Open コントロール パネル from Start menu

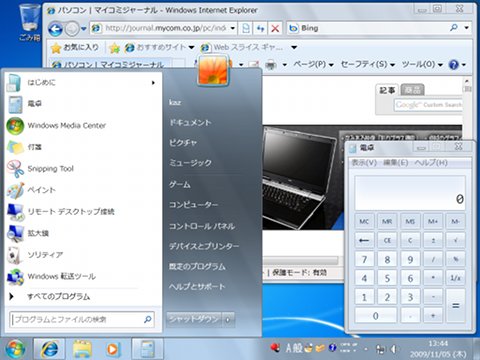(x=202, y=226)
